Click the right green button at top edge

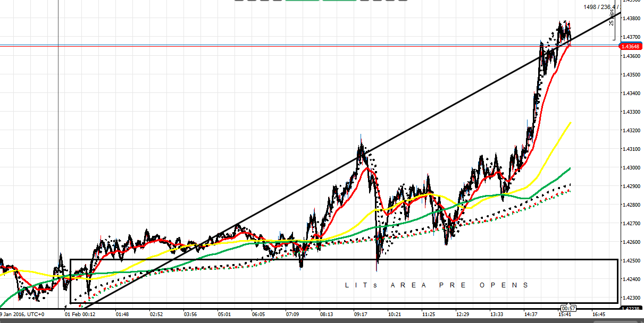[339, 1]
